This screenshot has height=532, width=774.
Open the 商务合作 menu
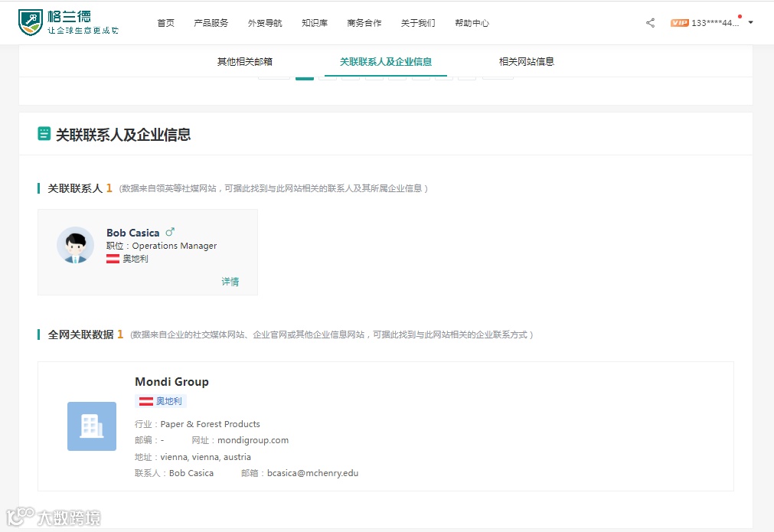[x=364, y=23]
